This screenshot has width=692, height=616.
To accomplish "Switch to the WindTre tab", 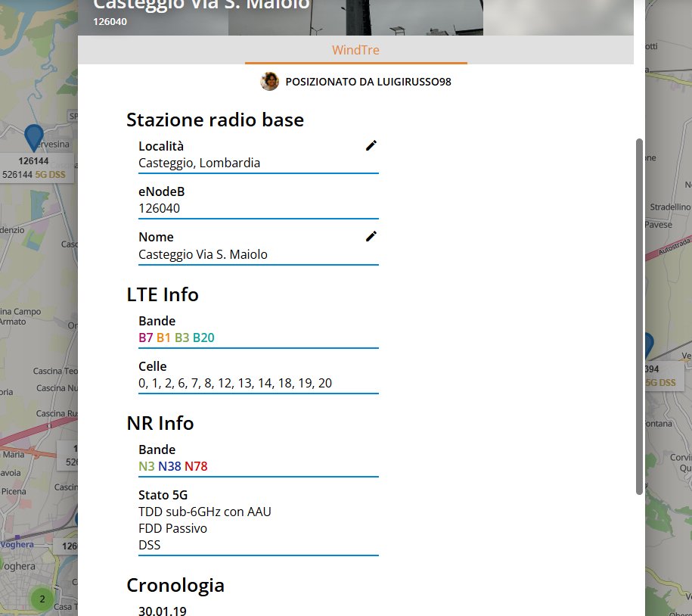I will pos(355,51).
